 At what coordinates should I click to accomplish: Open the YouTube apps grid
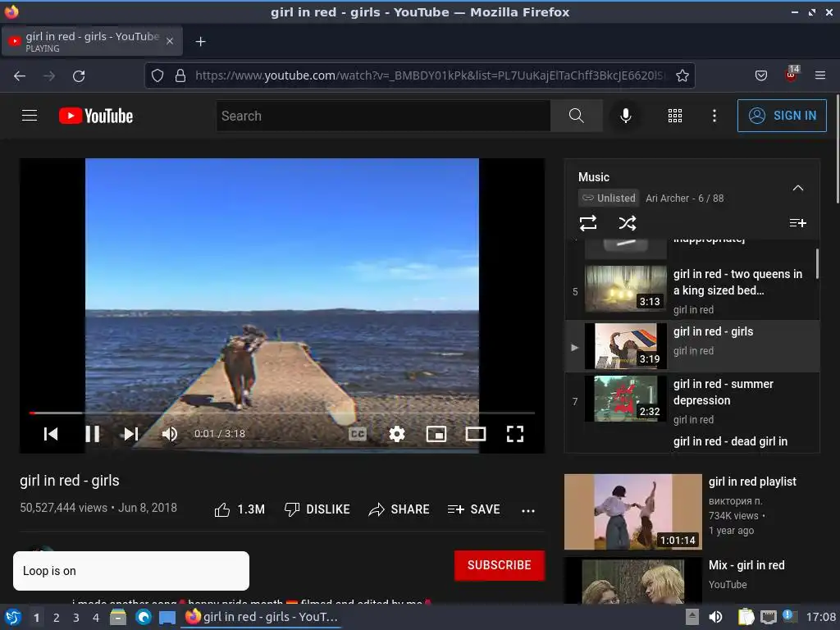[675, 116]
